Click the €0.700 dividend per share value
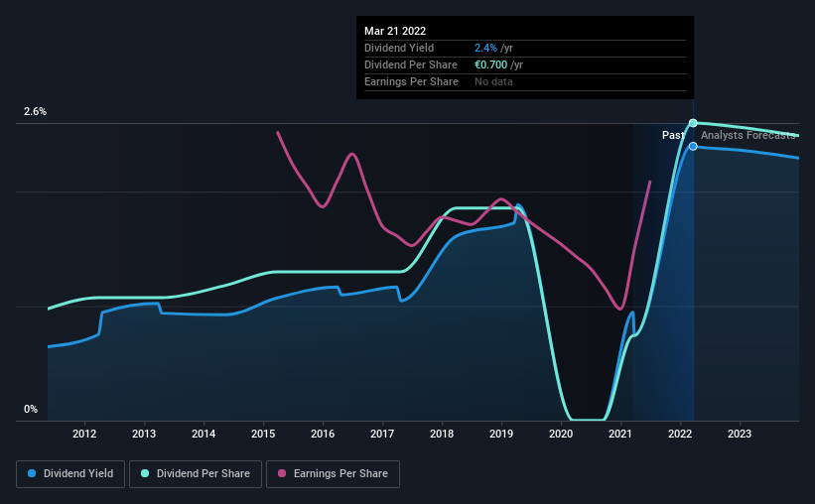This screenshot has height=504, width=815. [490, 64]
